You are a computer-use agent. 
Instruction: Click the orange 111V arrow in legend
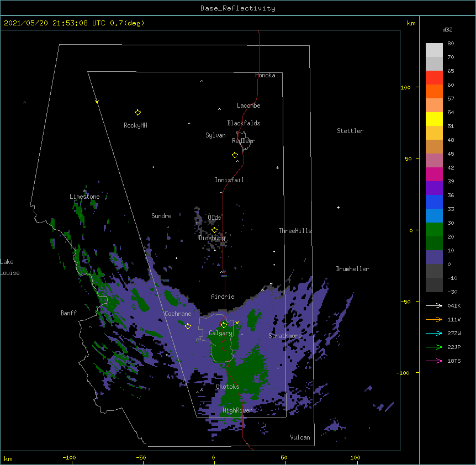pos(434,319)
